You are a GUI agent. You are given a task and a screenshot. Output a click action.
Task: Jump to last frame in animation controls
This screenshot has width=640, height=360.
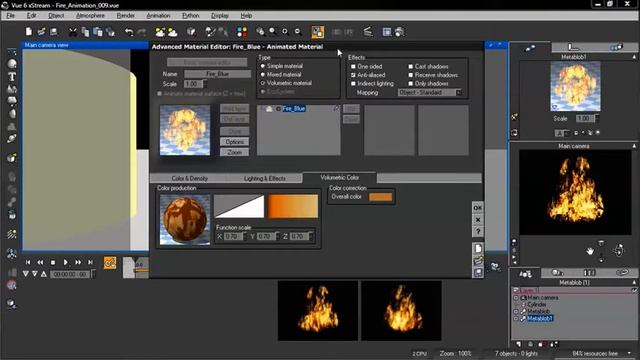pyautogui.click(x=91, y=262)
